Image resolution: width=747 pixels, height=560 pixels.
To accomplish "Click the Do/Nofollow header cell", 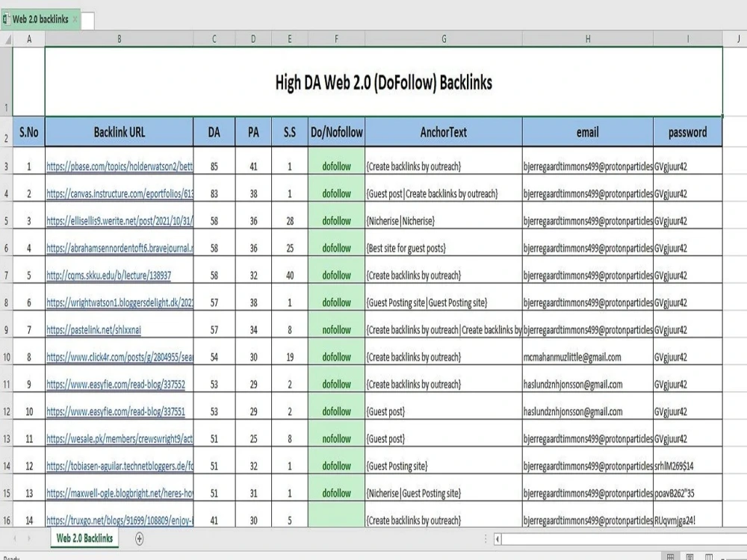I will click(336, 132).
